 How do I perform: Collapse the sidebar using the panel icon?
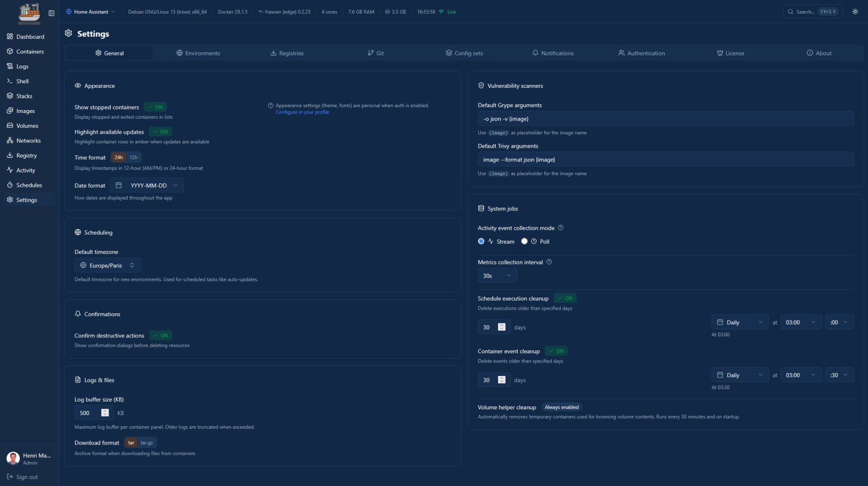pos(51,13)
